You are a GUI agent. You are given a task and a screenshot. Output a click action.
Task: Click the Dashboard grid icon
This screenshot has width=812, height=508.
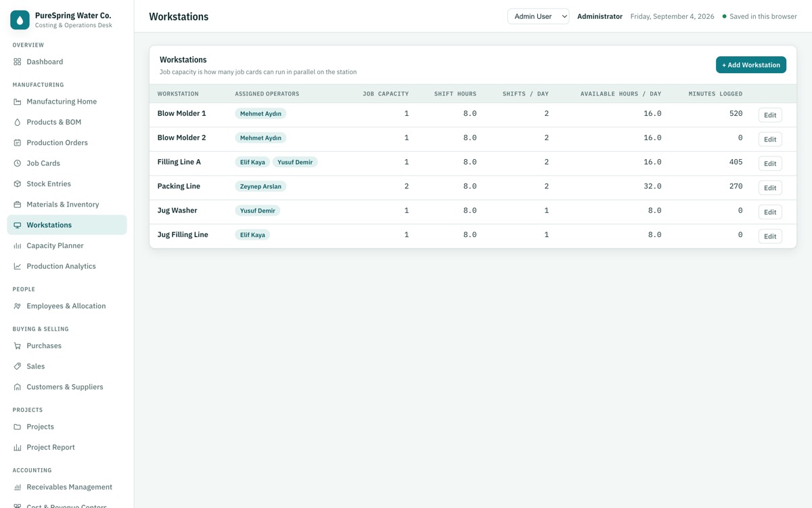(18, 62)
